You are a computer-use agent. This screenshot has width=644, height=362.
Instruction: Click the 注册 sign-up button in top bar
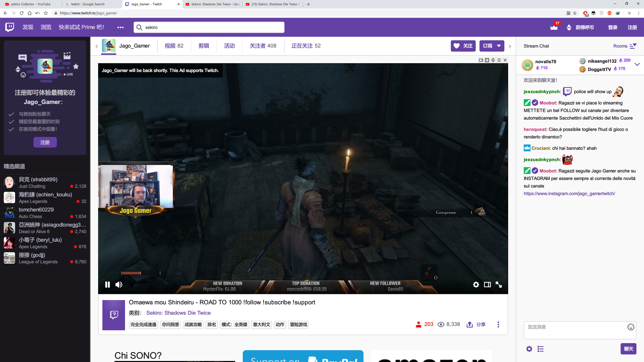pos(632,27)
